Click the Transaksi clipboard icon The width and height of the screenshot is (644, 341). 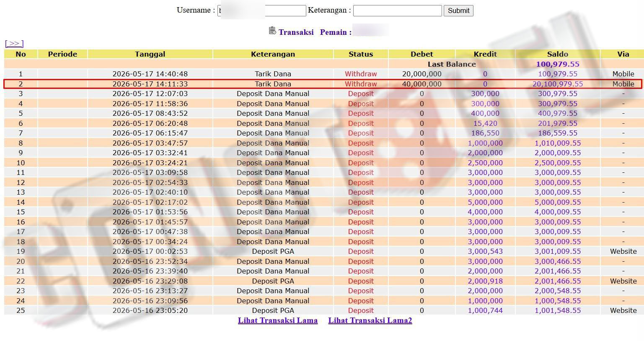coord(272,31)
